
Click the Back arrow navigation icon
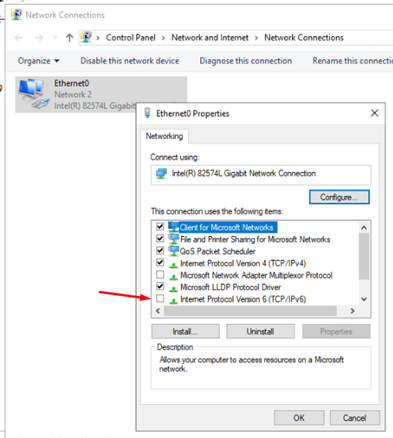[x=19, y=38]
